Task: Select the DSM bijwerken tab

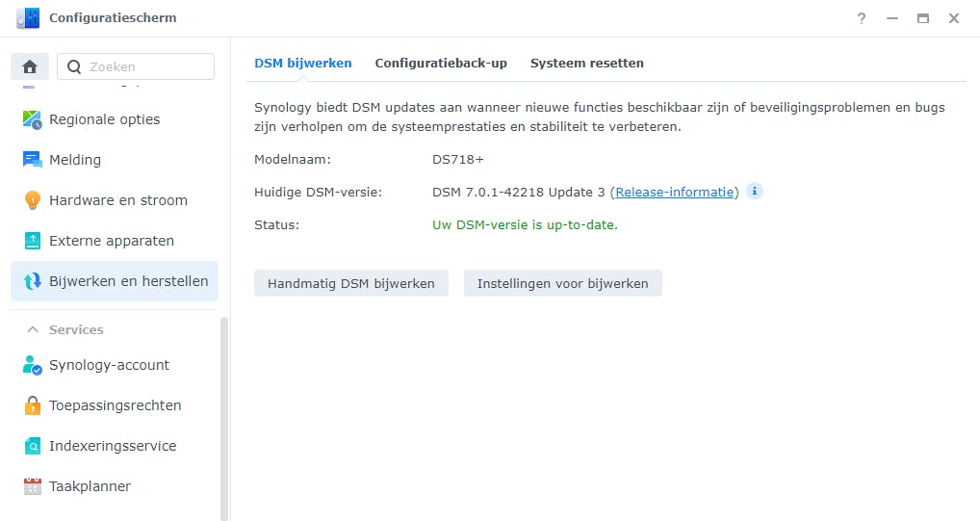Action: click(303, 64)
